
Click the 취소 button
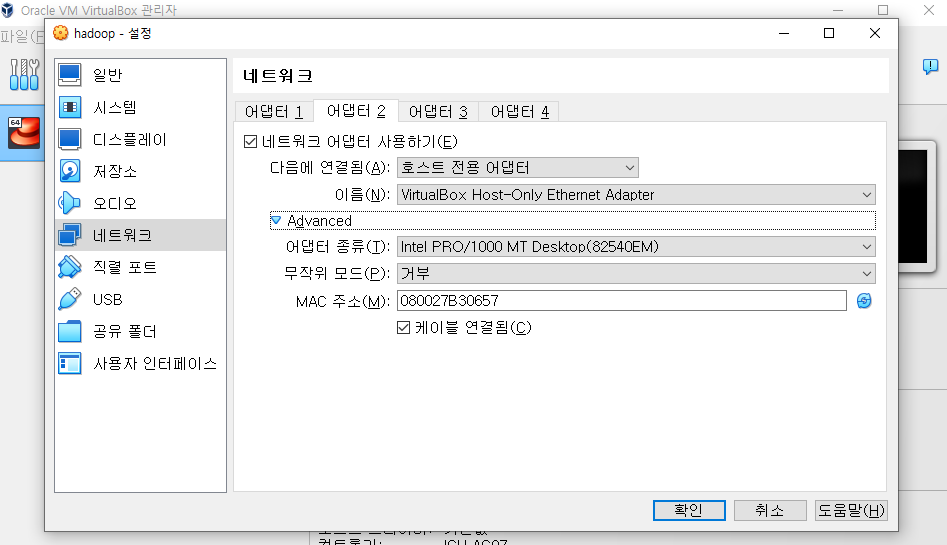coord(770,510)
